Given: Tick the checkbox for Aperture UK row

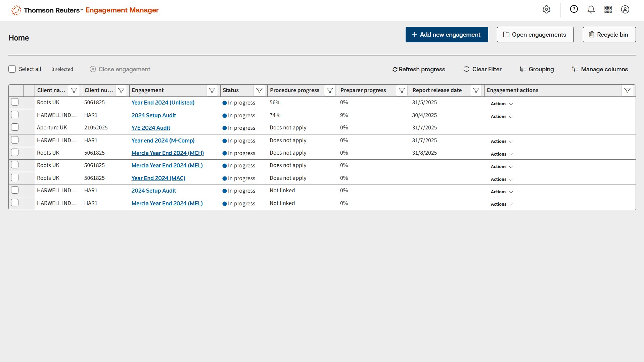Looking at the screenshot, I should 15,127.
